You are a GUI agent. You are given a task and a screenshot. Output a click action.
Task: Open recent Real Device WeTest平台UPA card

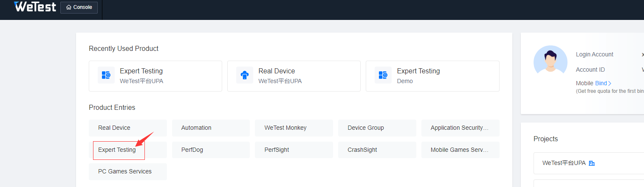tap(294, 76)
